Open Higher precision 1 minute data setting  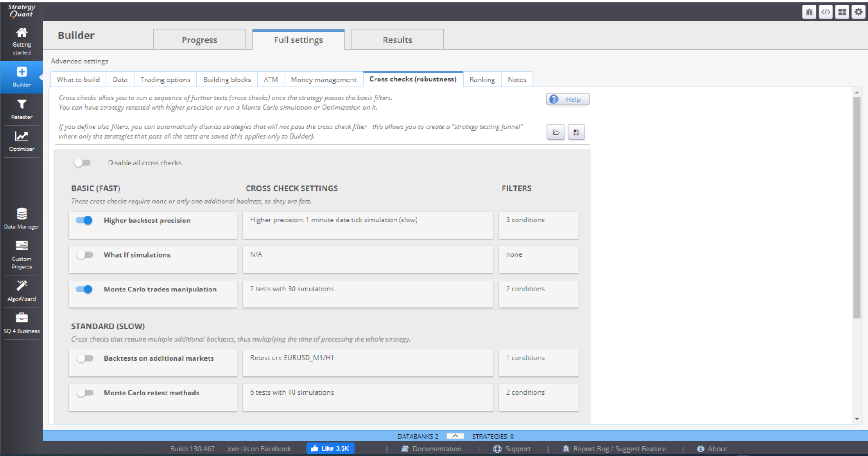[368, 225]
